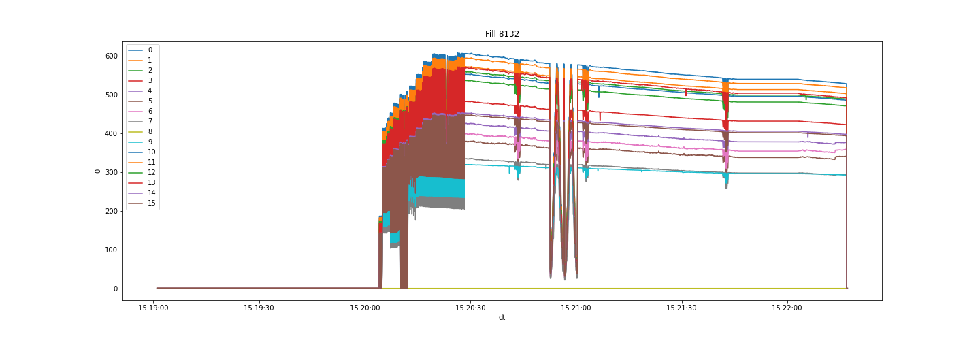Viewport: 980px width, 343px height.
Task: Click x-axis tick 15 19:00
Action: tap(153, 308)
